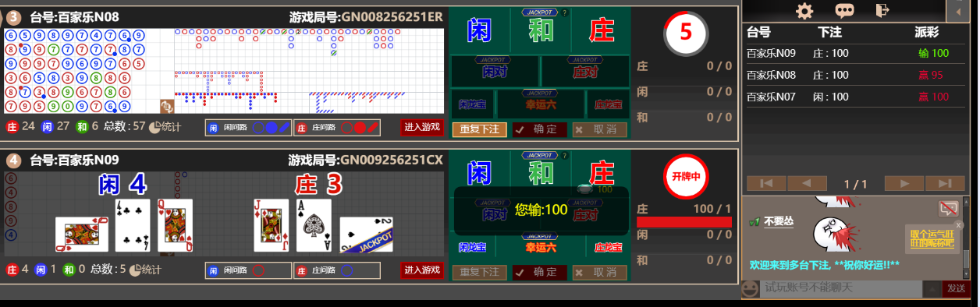Select bet record row 百家乐N09
Screen dimensions: 980x307
coord(856,53)
